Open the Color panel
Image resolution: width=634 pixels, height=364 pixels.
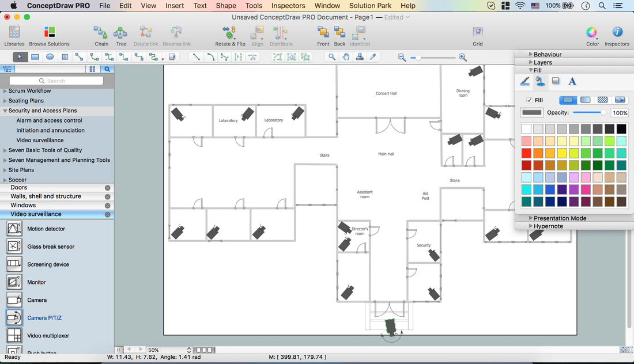point(593,36)
